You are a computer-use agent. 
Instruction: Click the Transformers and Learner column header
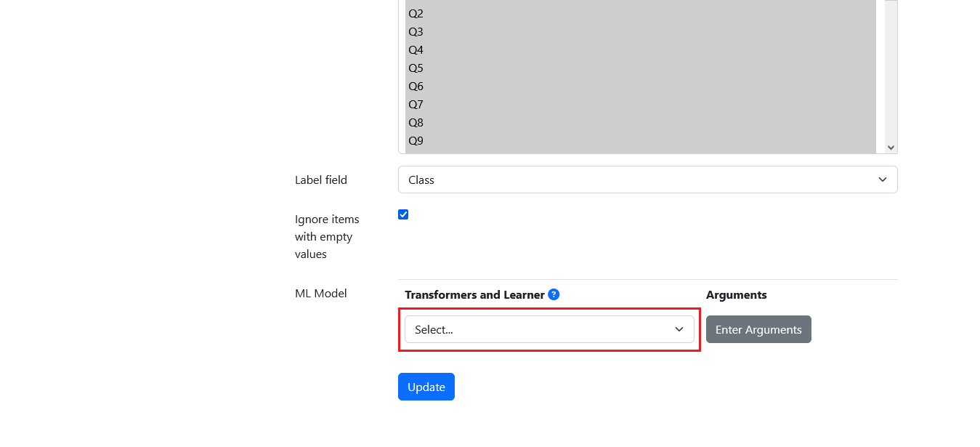point(474,294)
